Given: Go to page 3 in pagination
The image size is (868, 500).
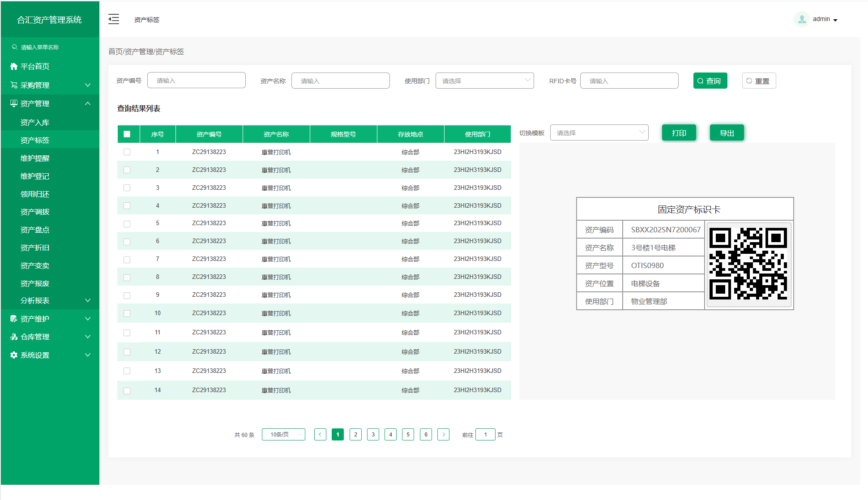Looking at the screenshot, I should tap(373, 435).
